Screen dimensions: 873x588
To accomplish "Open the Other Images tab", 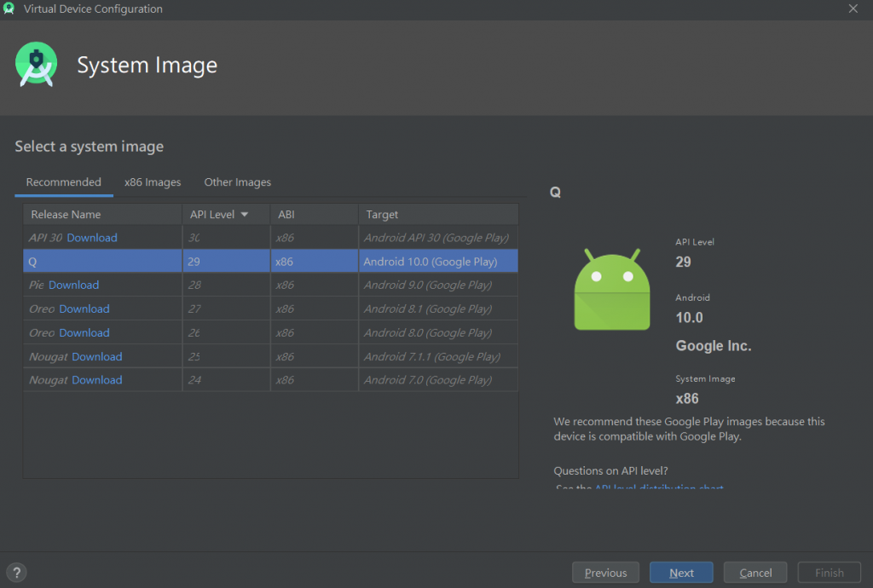I will pos(238,182).
